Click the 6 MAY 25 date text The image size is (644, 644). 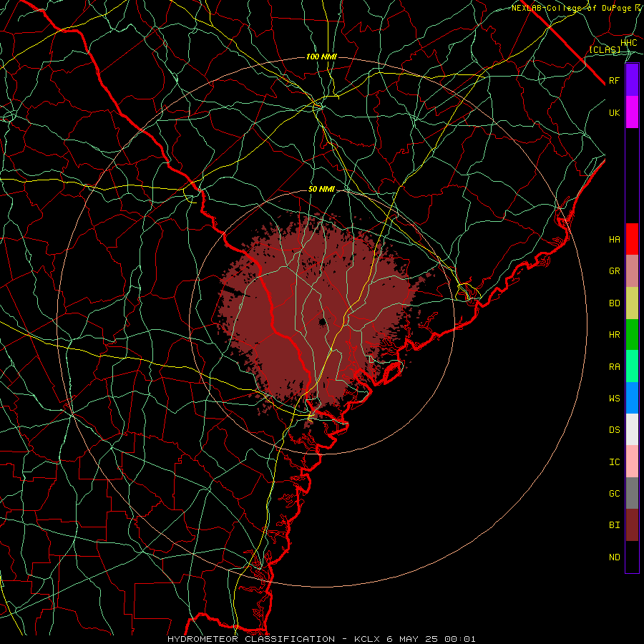(412, 639)
